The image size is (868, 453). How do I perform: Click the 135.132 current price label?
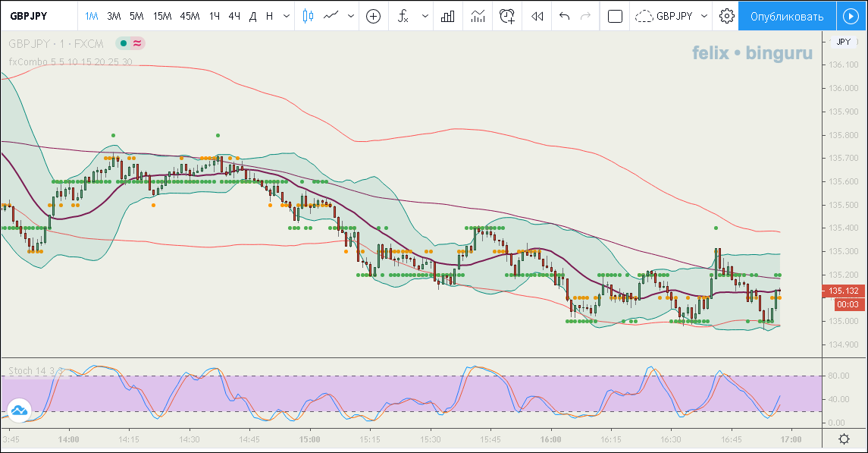pos(842,291)
